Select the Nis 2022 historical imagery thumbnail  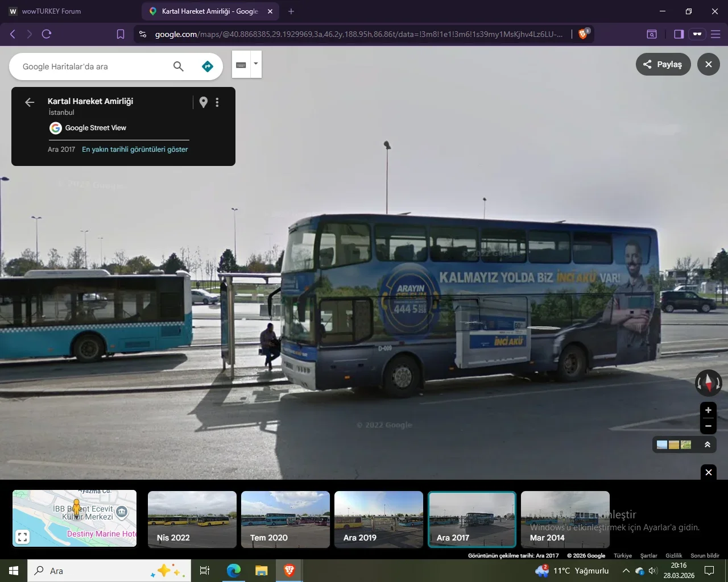(192, 519)
